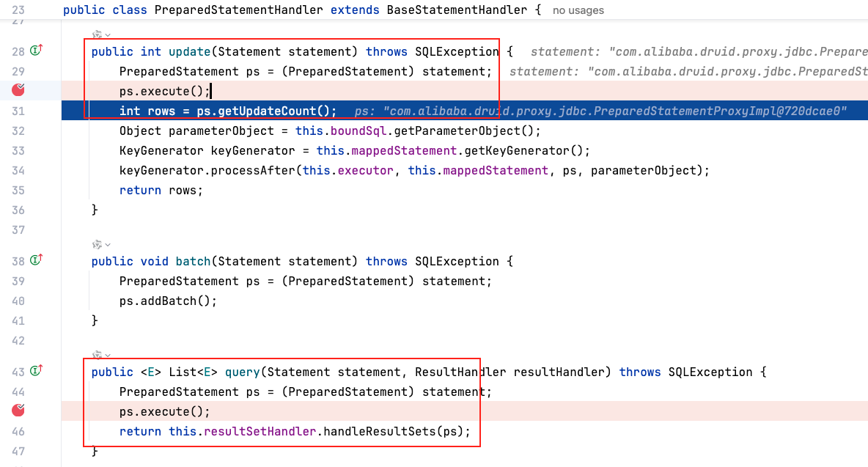The width and height of the screenshot is (868, 467).
Task: Click the resultSetHandler field reference
Action: pos(260,431)
